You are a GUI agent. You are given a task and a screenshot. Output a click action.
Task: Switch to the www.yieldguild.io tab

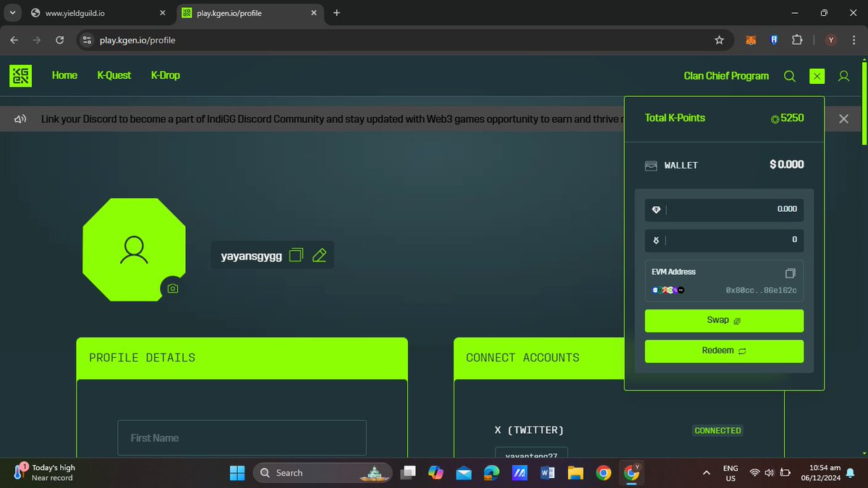pyautogui.click(x=98, y=13)
